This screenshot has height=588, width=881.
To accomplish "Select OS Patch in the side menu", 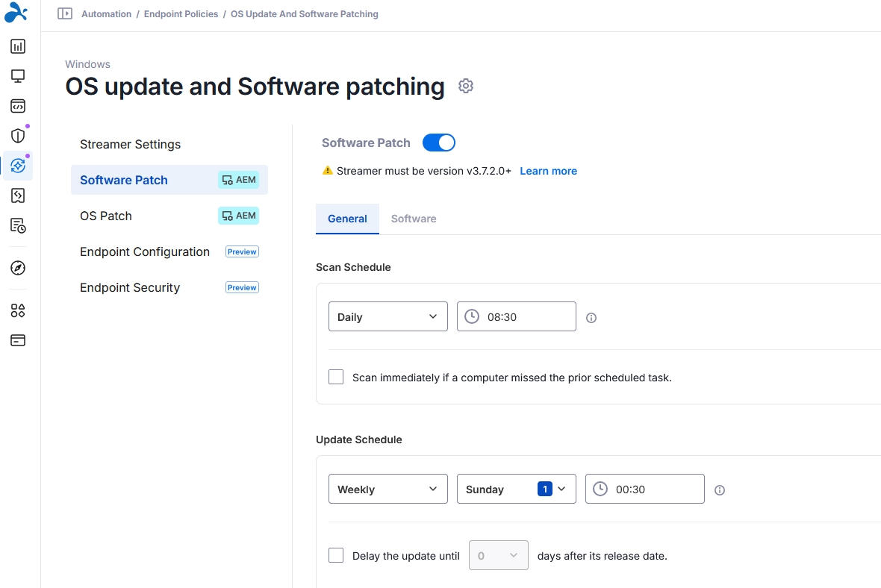I will click(169, 216).
